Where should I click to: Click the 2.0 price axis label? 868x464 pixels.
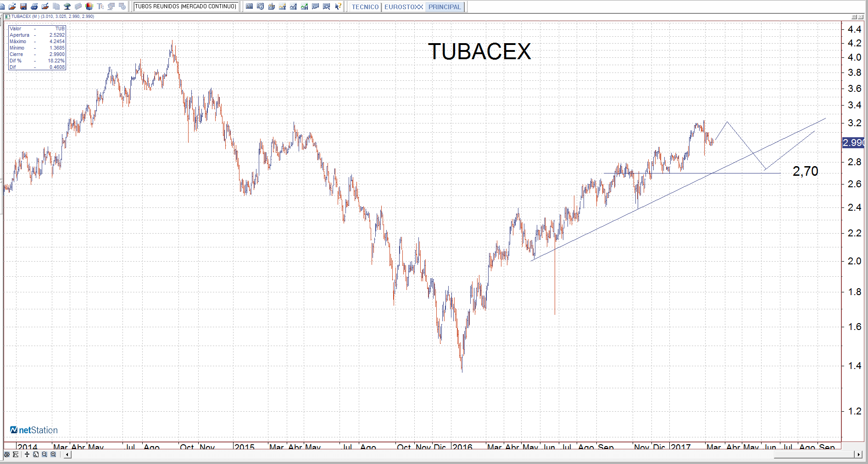855,261
